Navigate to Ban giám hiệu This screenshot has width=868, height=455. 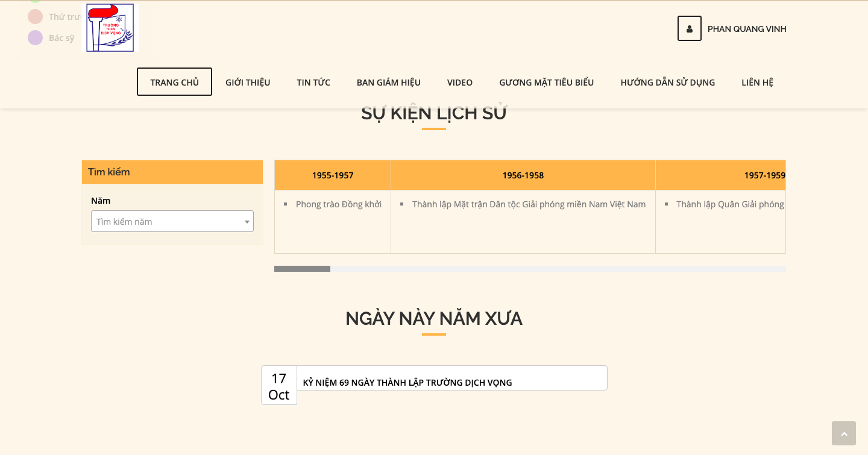click(x=388, y=82)
